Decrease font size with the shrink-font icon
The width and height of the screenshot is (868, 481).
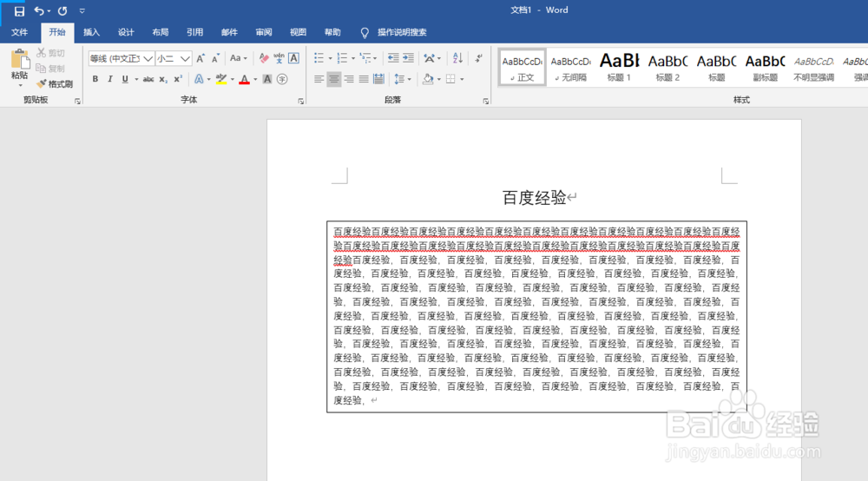[x=216, y=58]
